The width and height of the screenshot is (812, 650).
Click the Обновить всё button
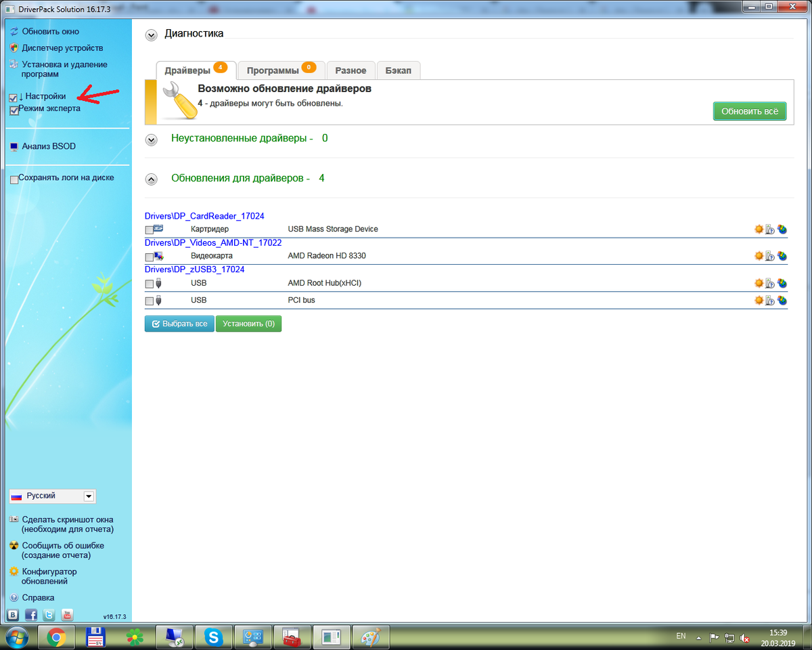click(750, 111)
